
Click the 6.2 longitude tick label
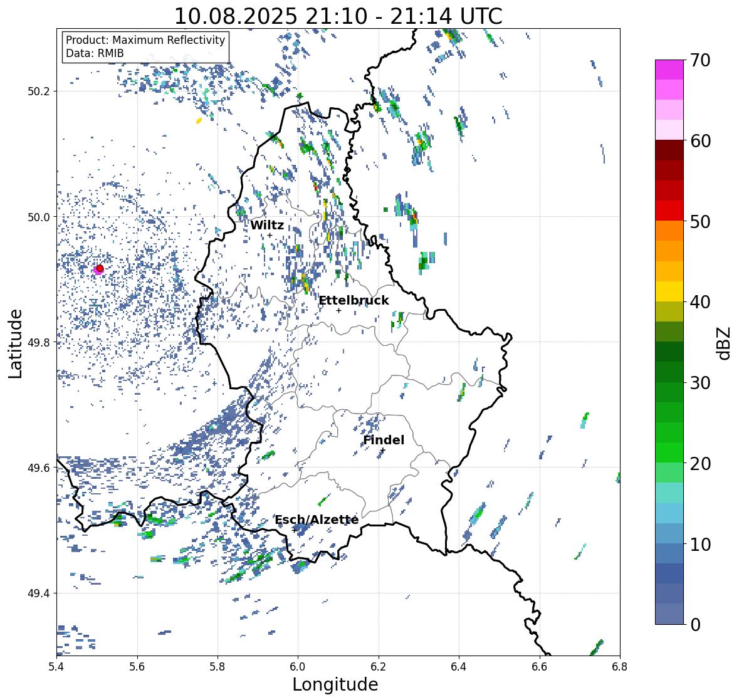pos(379,666)
